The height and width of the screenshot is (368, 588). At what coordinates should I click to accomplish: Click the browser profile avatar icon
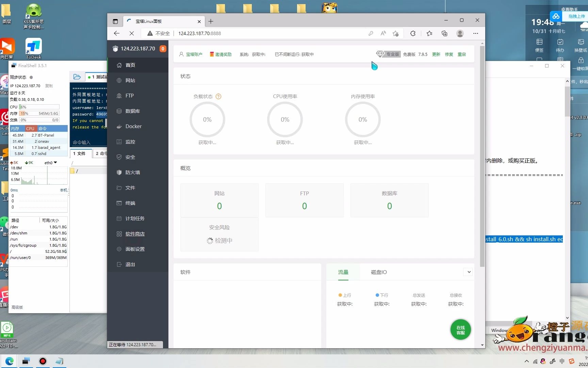(460, 33)
